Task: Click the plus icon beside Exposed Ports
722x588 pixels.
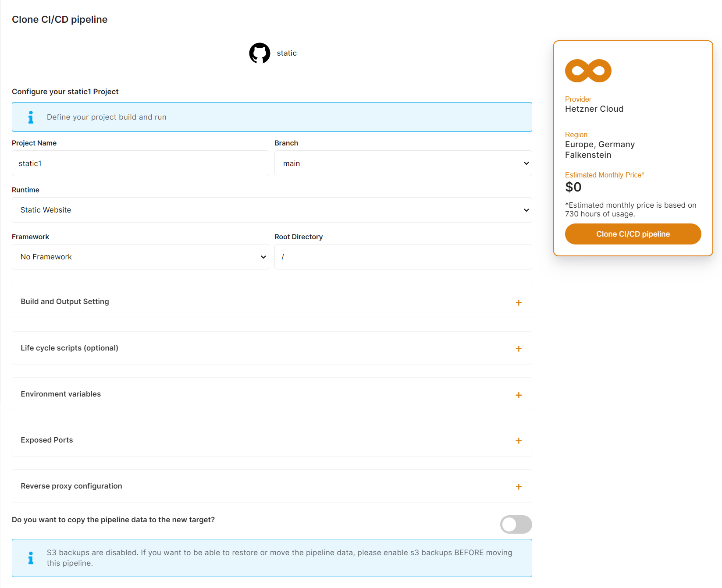Action: [519, 440]
